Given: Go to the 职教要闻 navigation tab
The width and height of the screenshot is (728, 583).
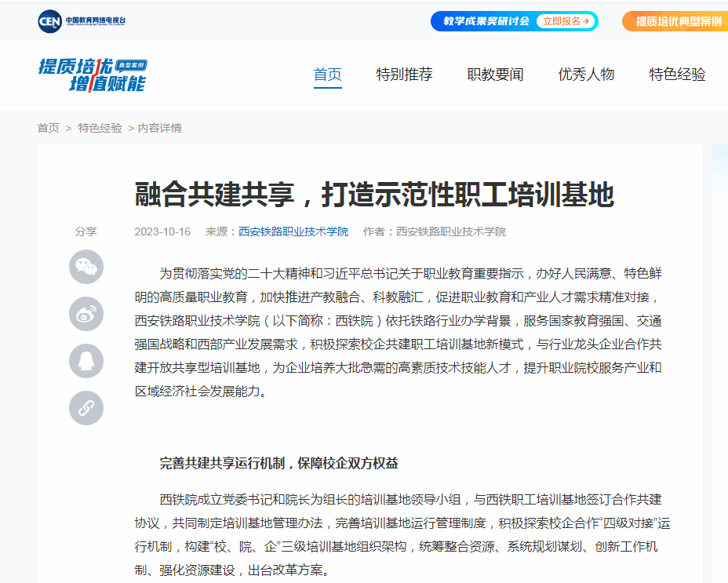Looking at the screenshot, I should (495, 75).
